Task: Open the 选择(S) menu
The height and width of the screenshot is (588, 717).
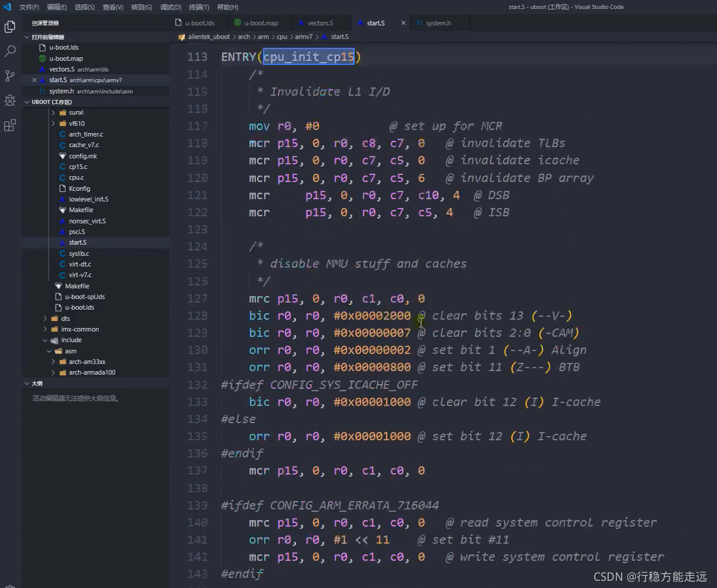Action: [x=85, y=7]
